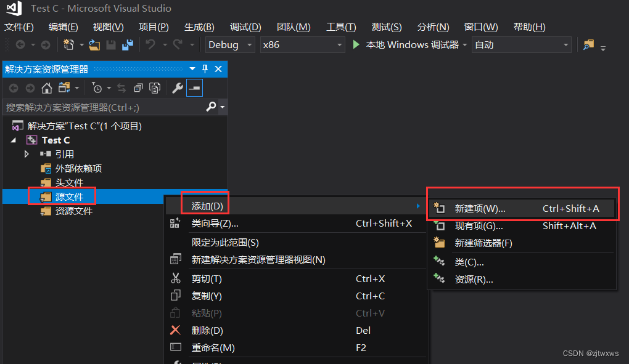Choose 类(C)... in the submenu
This screenshot has height=364, width=629.
(522, 262)
